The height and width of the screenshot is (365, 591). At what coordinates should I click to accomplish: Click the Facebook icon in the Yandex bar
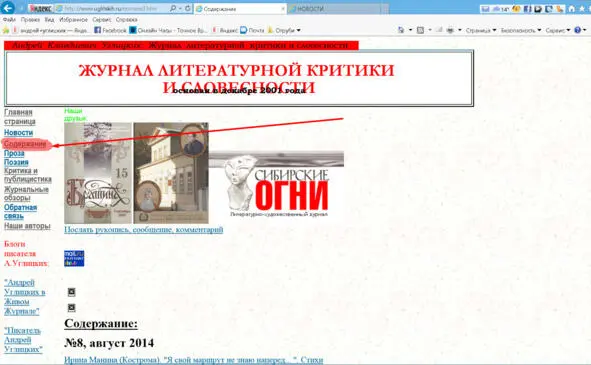[x=527, y=9]
